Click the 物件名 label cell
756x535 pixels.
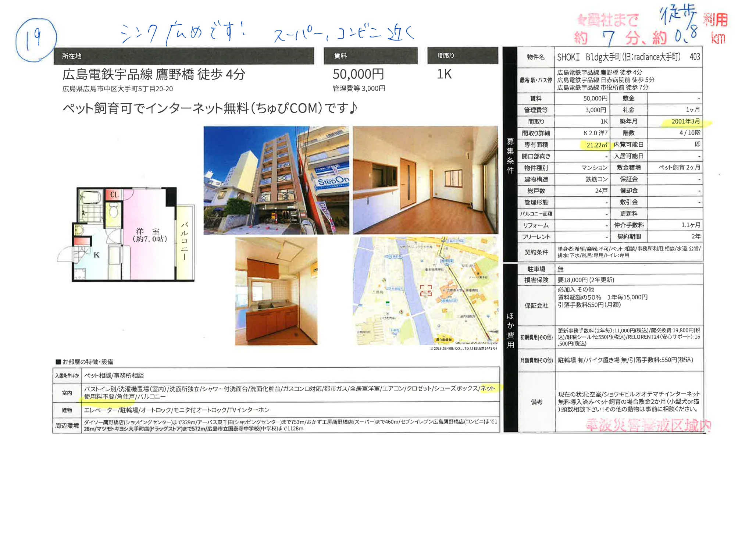(x=536, y=57)
